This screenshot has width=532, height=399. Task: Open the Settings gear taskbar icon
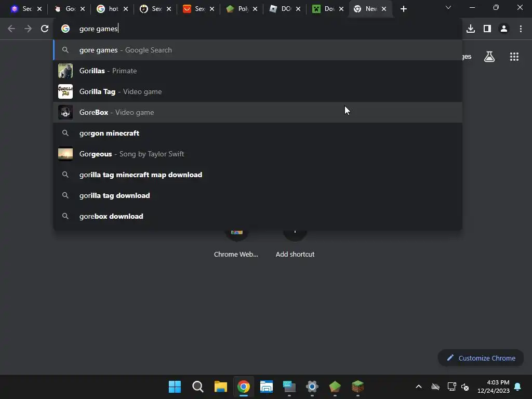tap(312, 387)
